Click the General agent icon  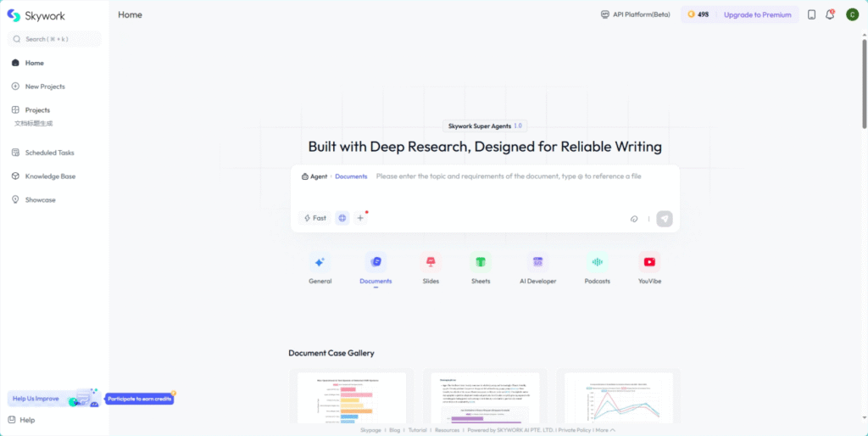pos(320,262)
